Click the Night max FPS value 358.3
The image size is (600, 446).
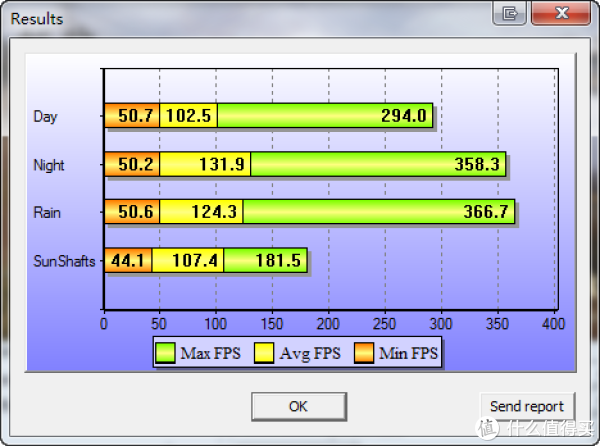(x=477, y=164)
